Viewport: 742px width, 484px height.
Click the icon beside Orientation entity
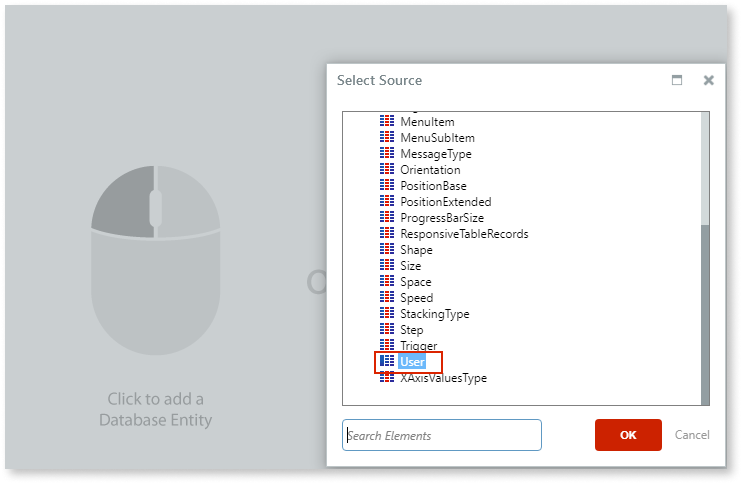coord(387,170)
